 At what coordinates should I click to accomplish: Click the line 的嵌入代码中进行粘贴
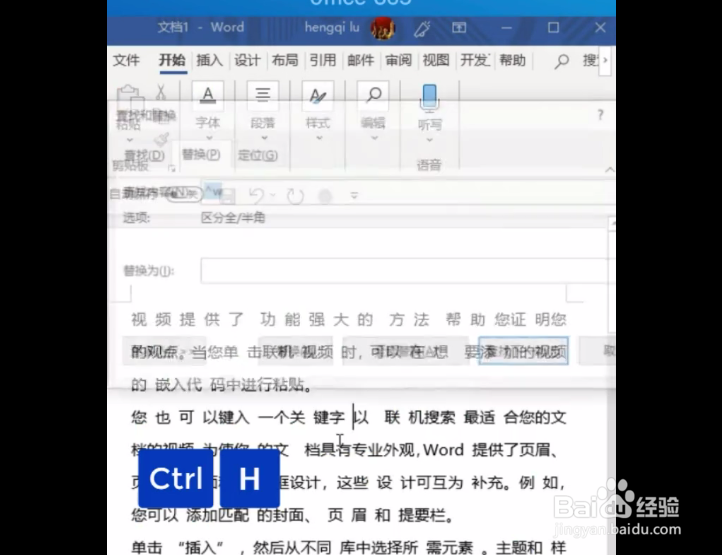(x=221, y=384)
